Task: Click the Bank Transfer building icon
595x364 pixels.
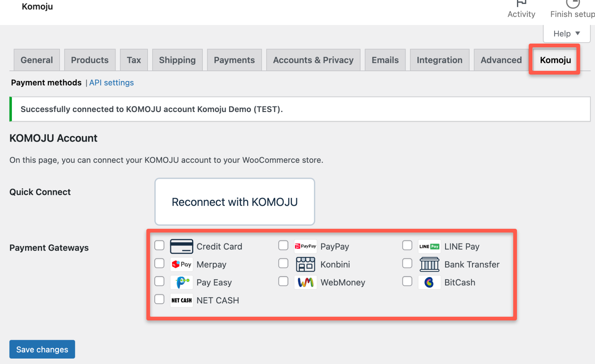Action: (429, 265)
